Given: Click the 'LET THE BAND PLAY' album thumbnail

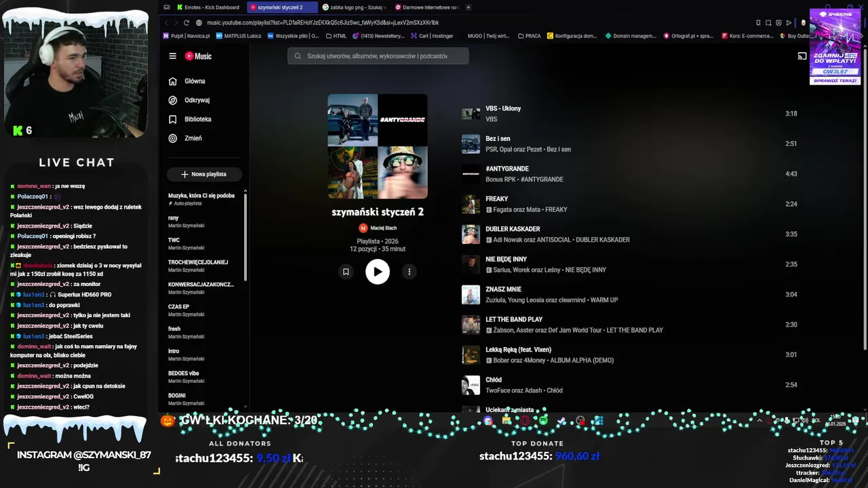Looking at the screenshot, I should point(471,325).
